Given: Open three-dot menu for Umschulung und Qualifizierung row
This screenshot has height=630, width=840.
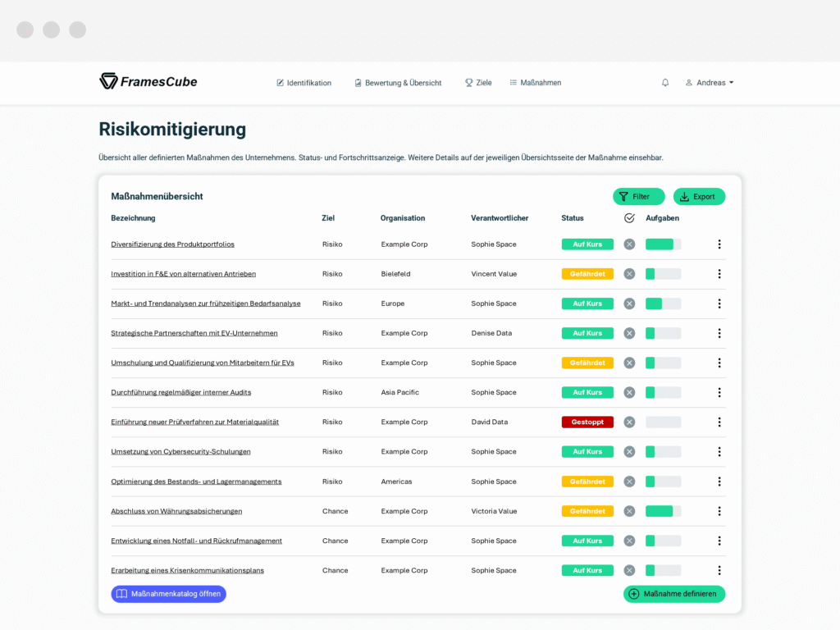Looking at the screenshot, I should [719, 363].
